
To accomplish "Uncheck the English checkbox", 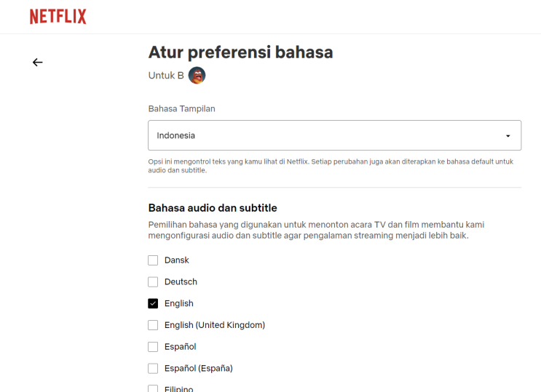I will click(153, 303).
